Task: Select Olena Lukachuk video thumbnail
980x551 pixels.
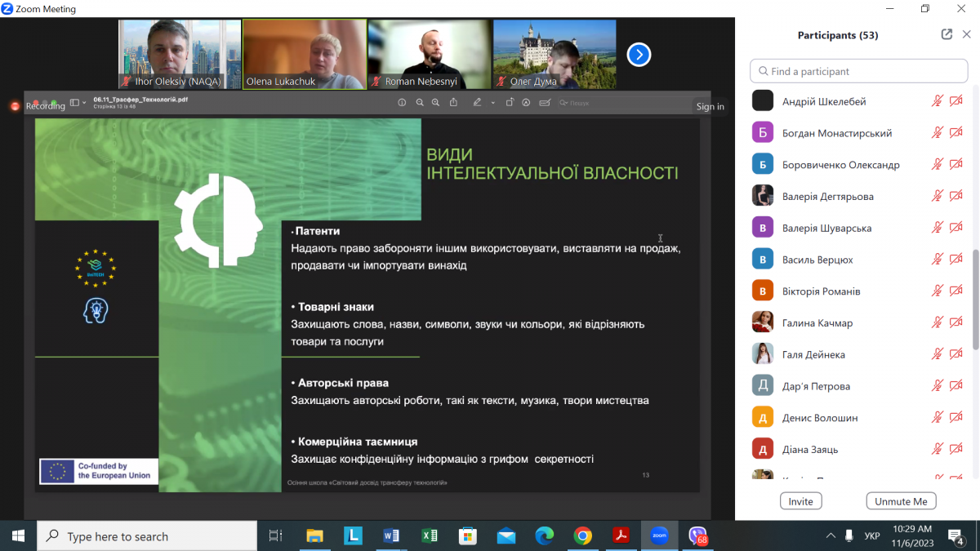Action: point(304,54)
